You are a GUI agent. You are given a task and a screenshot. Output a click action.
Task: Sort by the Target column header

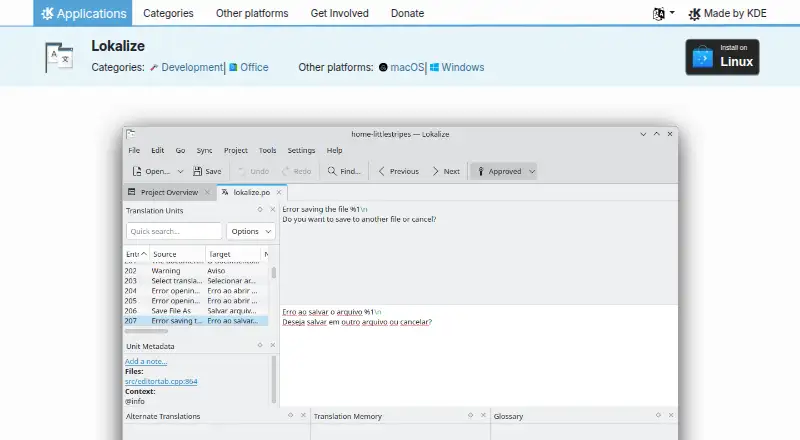pos(233,254)
